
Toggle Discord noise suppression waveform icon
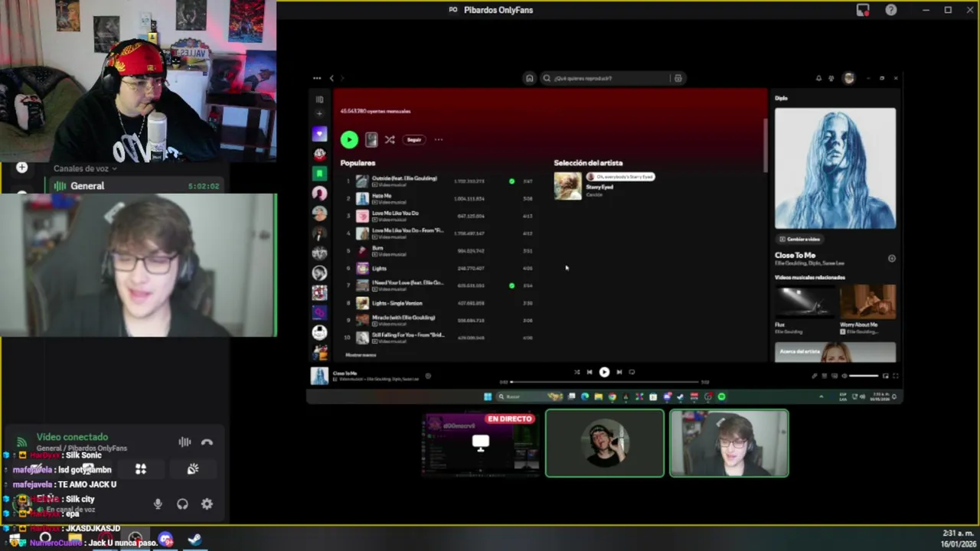185,442
